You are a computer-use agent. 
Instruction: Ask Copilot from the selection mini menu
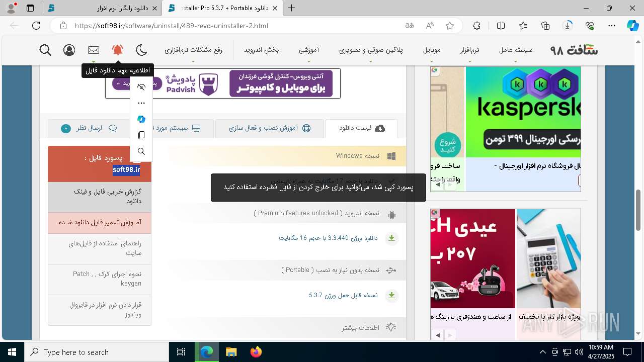141,119
